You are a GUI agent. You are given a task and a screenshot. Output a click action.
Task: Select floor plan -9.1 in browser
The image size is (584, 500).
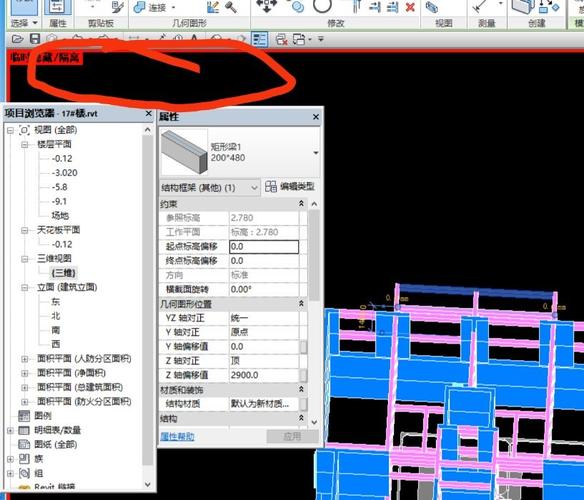coord(59,202)
